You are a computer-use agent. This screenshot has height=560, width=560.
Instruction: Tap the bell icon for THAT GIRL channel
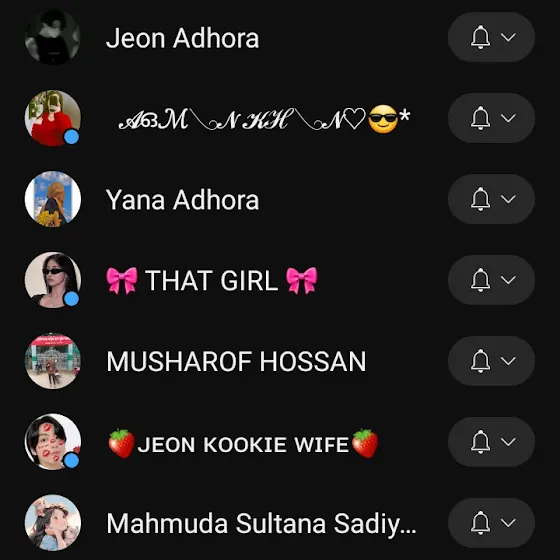click(480, 280)
